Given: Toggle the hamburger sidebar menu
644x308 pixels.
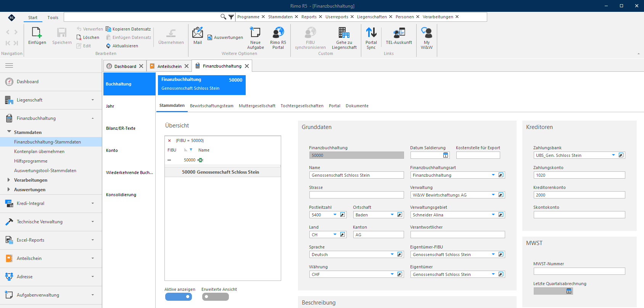Looking at the screenshot, I should tap(9, 66).
